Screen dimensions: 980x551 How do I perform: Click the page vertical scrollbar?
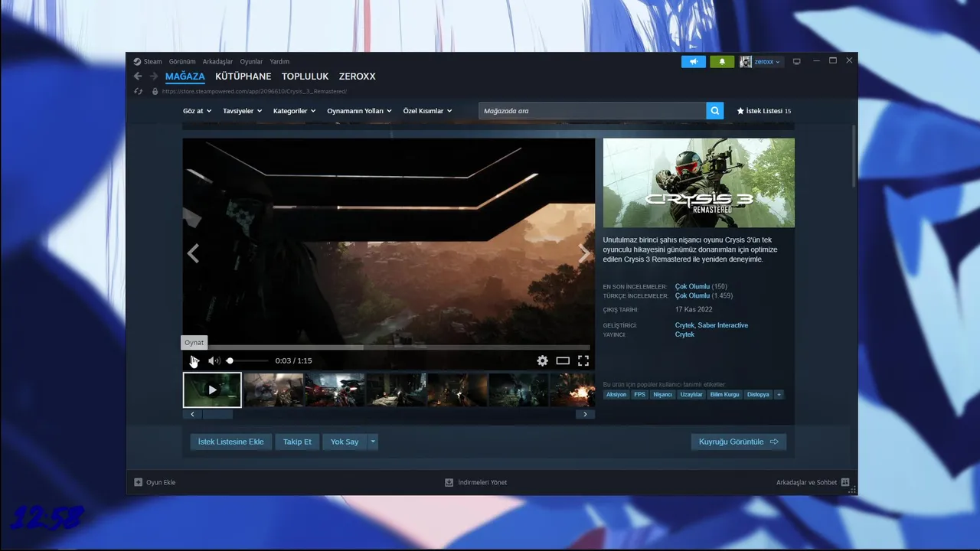(854, 157)
